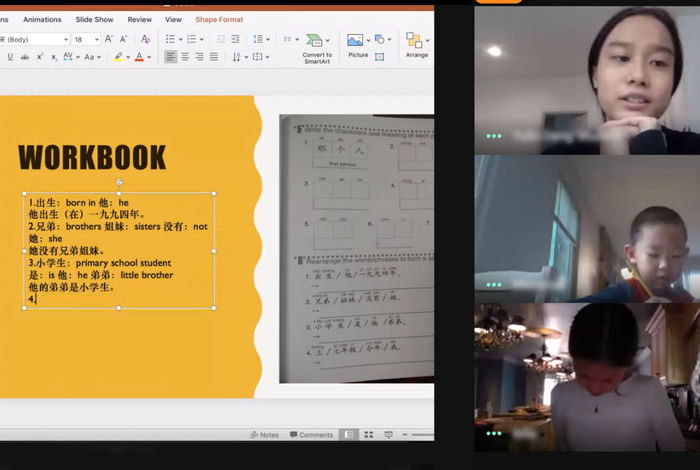Toggle underline on the selected text

click(x=10, y=57)
